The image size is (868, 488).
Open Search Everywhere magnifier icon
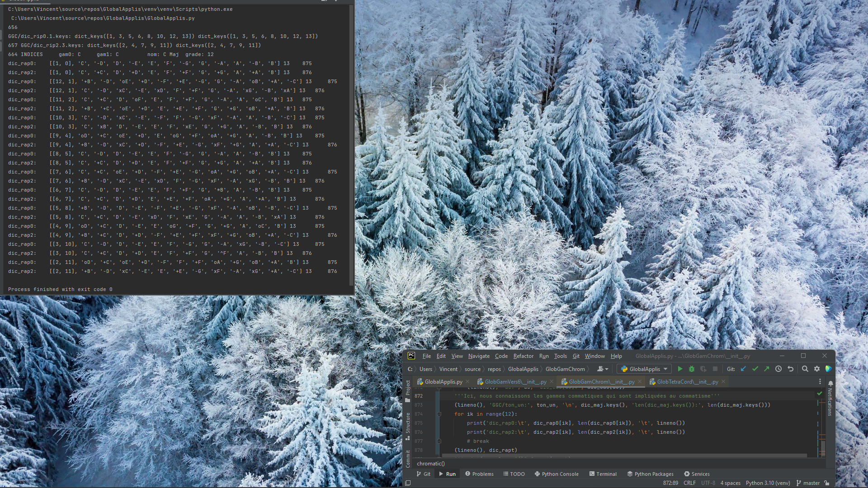(x=805, y=369)
